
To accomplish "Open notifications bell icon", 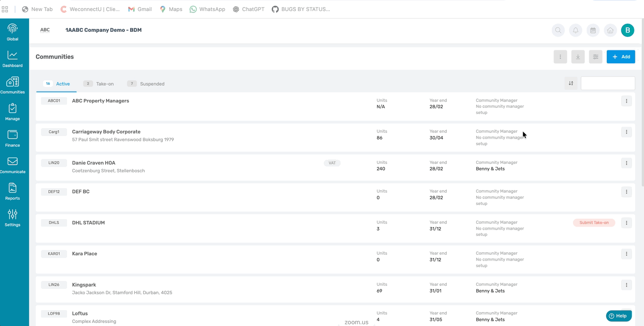I will click(576, 30).
